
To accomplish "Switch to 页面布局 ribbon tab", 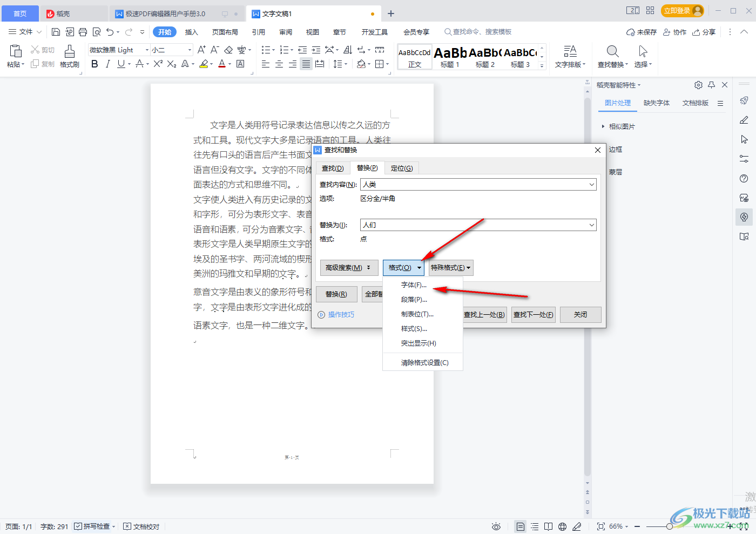I will tap(225, 32).
